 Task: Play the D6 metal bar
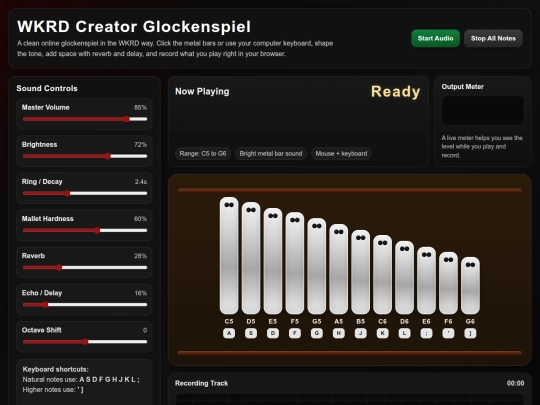coord(405,277)
